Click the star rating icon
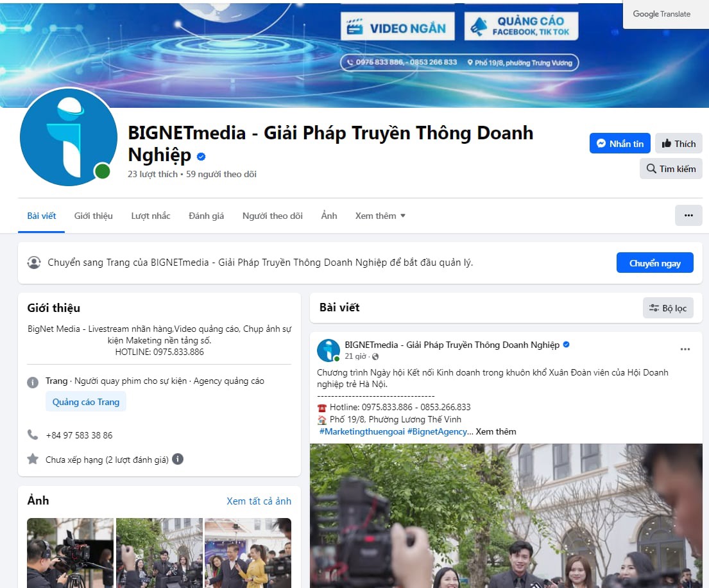709x588 pixels. 33,459
